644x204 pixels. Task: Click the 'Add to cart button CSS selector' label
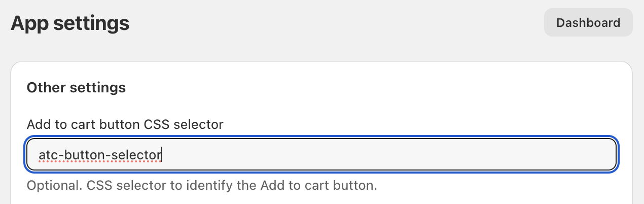(x=125, y=124)
